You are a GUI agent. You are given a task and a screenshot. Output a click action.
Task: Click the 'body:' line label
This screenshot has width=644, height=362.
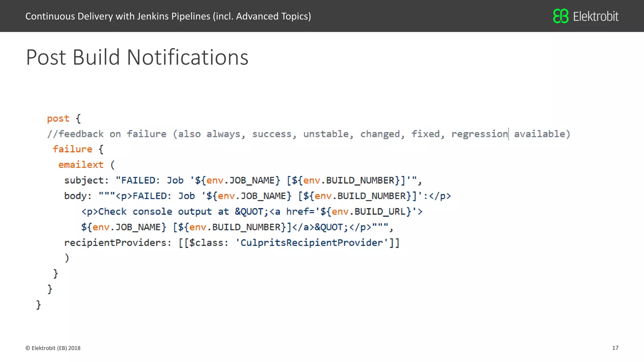[x=78, y=196]
